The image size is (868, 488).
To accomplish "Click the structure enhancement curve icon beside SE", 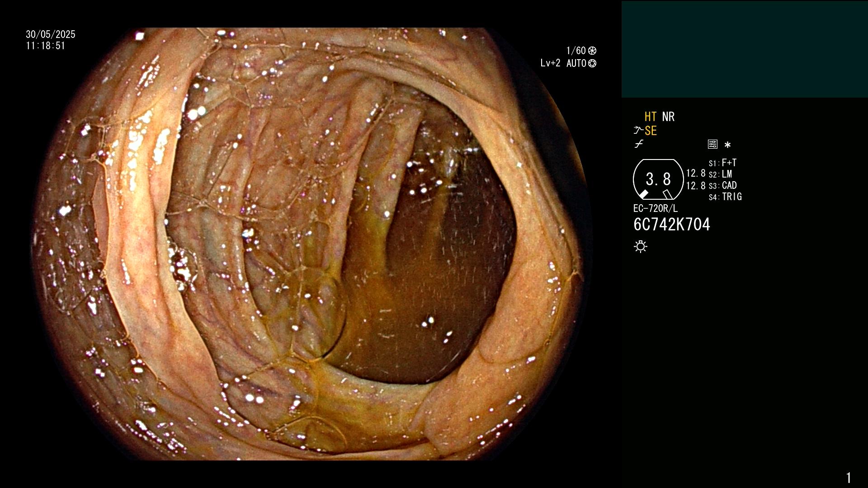I will click(638, 131).
